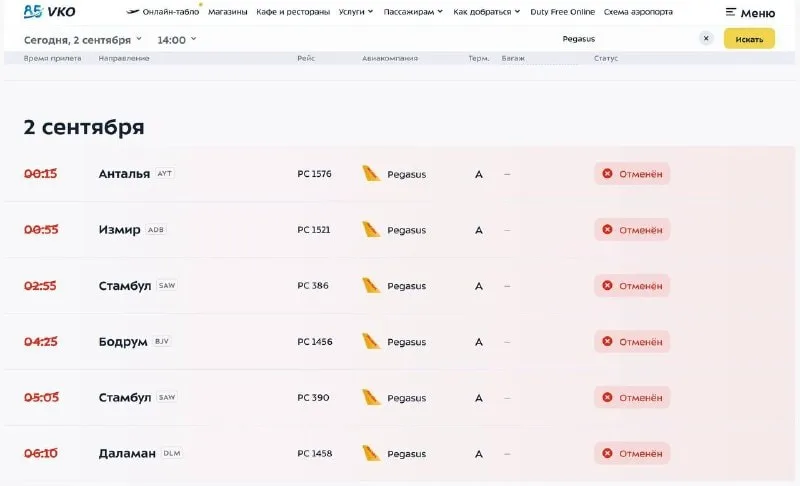
Task: Click the Время прилета column header
Action: click(x=53, y=58)
